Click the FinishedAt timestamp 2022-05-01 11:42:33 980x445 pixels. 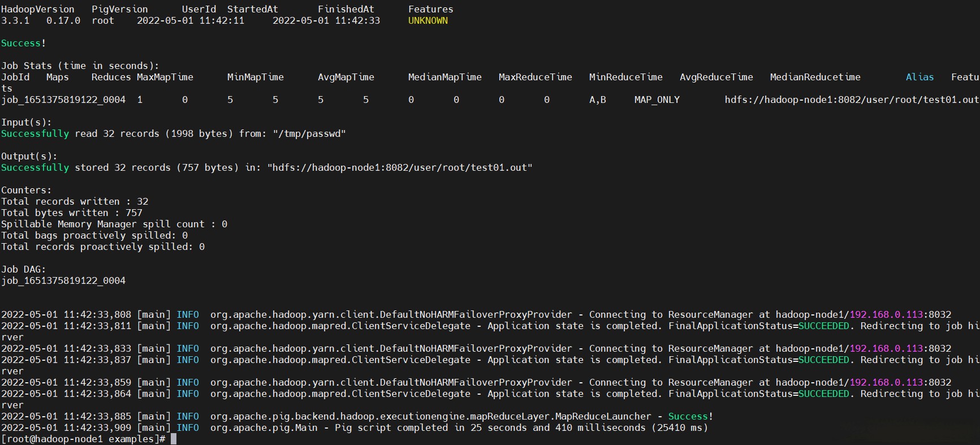326,21
